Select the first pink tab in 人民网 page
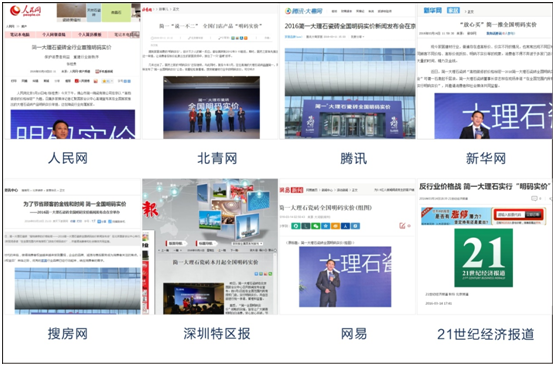The width and height of the screenshot is (555, 366). 20,35
